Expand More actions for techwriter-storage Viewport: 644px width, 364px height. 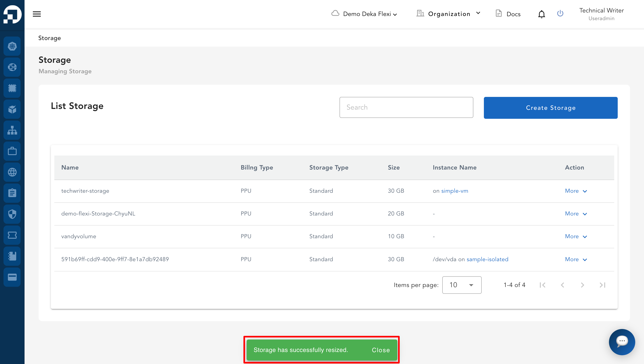point(576,191)
